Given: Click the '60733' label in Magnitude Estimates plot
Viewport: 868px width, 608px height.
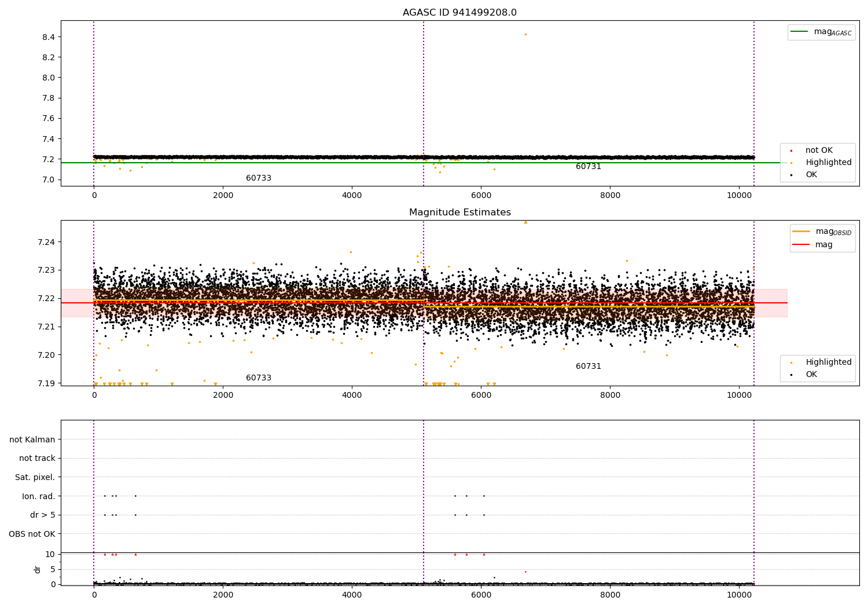Looking at the screenshot, I should [x=259, y=378].
